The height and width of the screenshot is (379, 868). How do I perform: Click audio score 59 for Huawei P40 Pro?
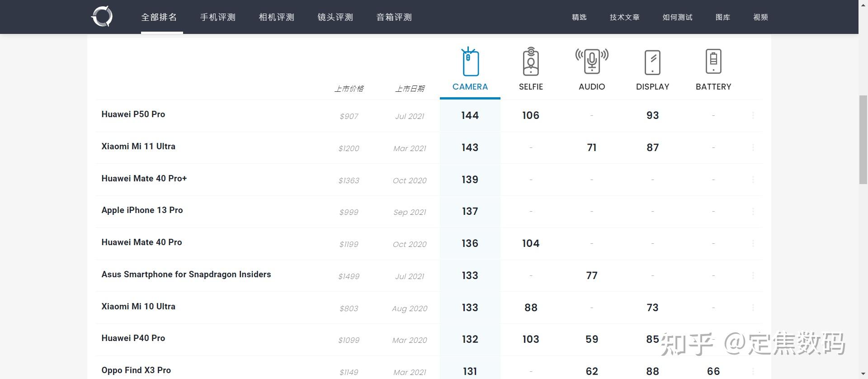point(592,340)
